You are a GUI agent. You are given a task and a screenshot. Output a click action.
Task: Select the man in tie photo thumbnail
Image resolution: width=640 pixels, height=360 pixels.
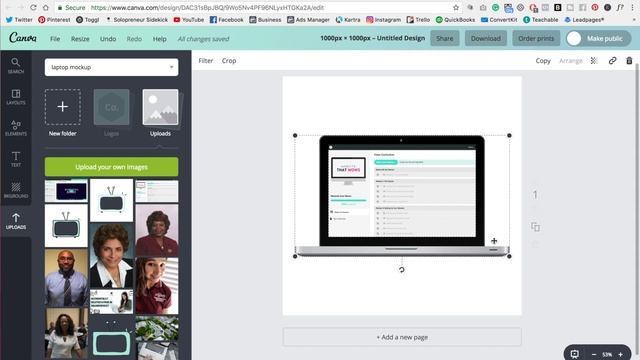click(x=66, y=278)
